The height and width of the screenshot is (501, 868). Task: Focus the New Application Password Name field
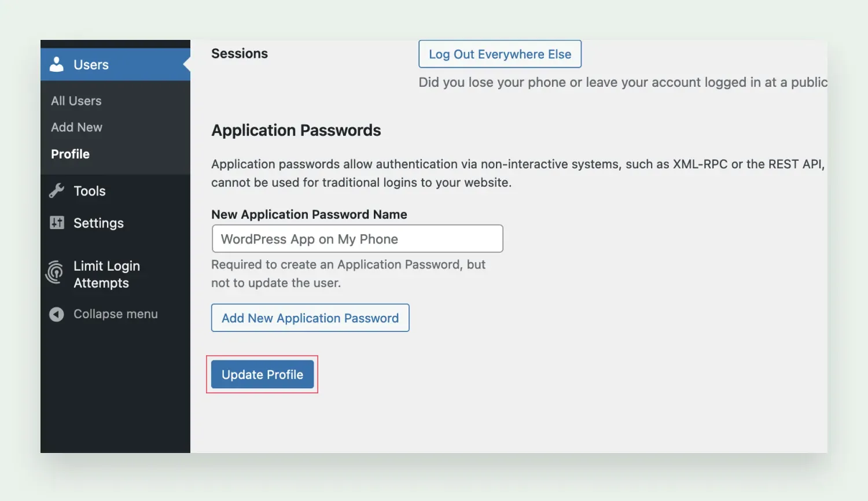357,239
